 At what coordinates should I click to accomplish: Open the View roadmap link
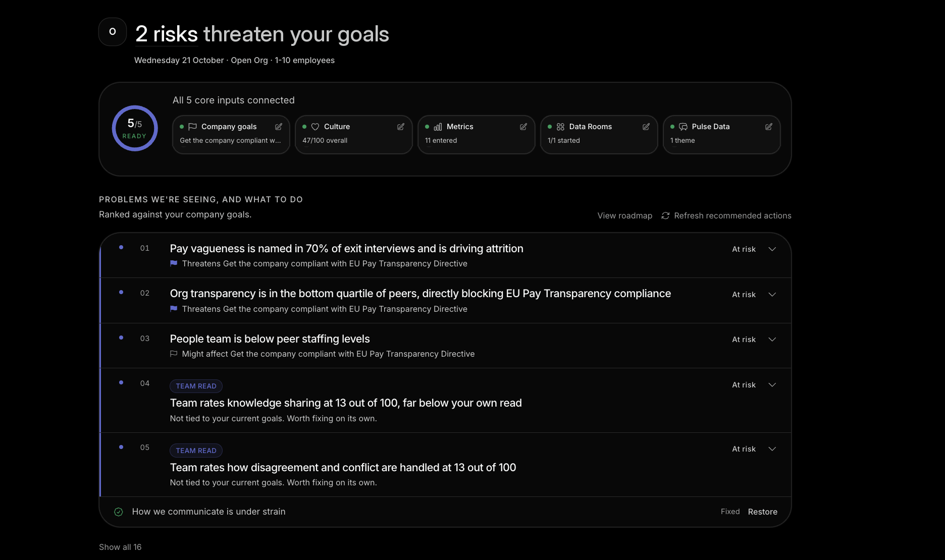[x=625, y=215]
